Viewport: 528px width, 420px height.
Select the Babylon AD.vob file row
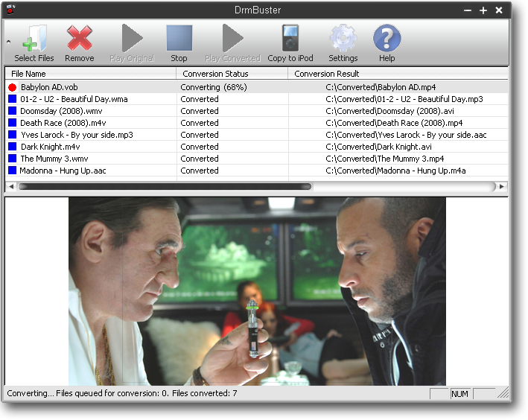[256, 87]
